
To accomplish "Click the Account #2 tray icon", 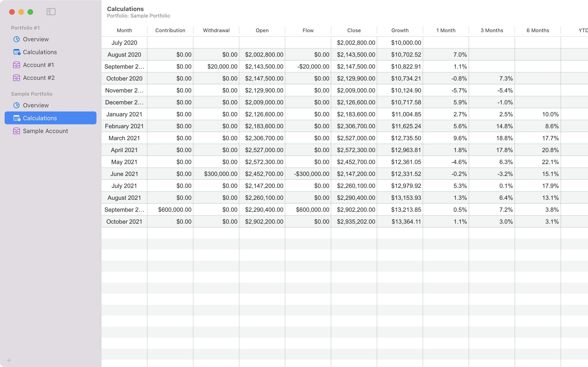I will [17, 78].
